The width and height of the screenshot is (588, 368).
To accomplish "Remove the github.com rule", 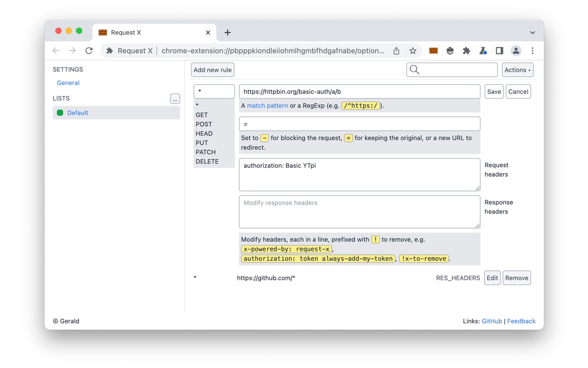I will (517, 278).
